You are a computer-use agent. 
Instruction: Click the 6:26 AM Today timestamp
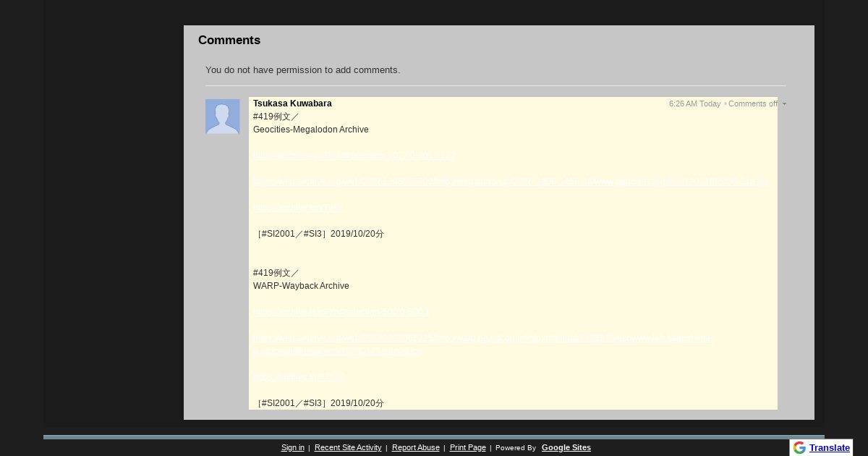pos(694,104)
